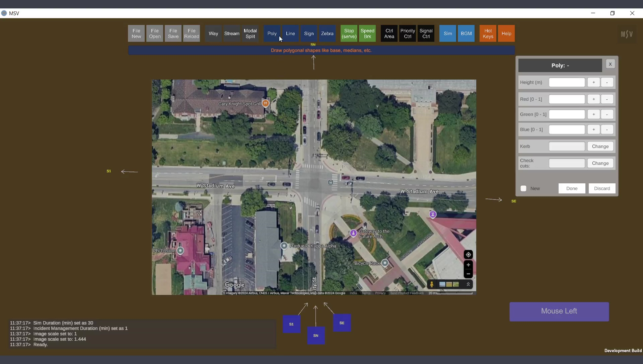
Task: Click the Cary Knight Spot Grill restaurant pin
Action: pyautogui.click(x=266, y=103)
